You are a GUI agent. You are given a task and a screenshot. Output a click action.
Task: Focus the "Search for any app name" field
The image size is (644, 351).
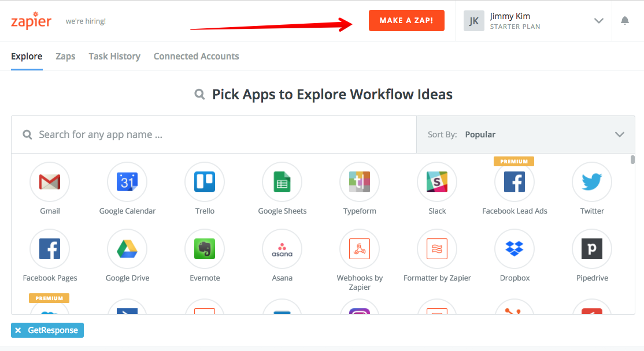coord(214,135)
